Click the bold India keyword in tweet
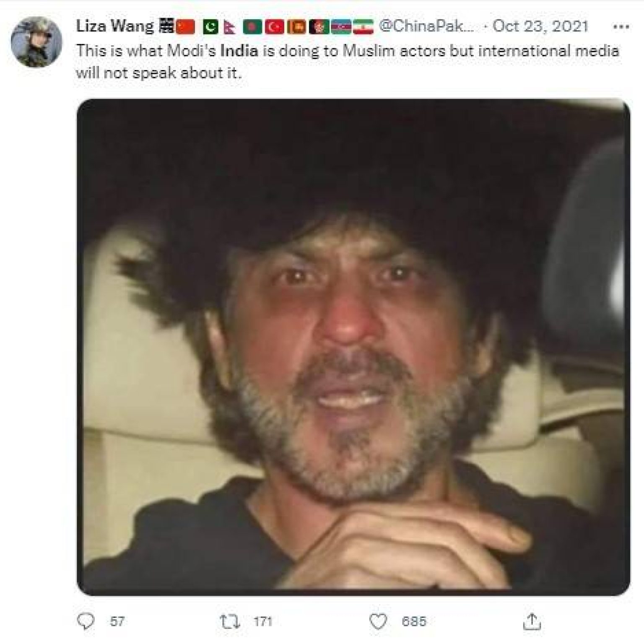 click(239, 51)
